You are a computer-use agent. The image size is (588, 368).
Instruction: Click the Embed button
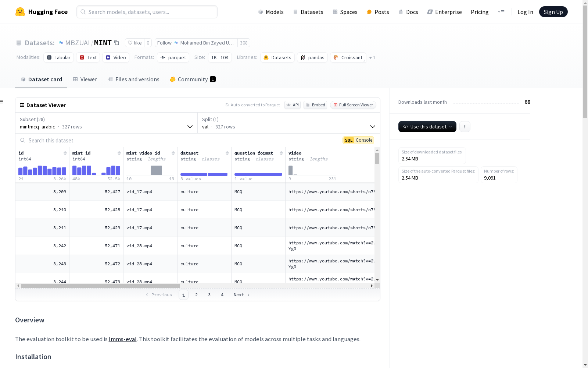click(x=315, y=105)
